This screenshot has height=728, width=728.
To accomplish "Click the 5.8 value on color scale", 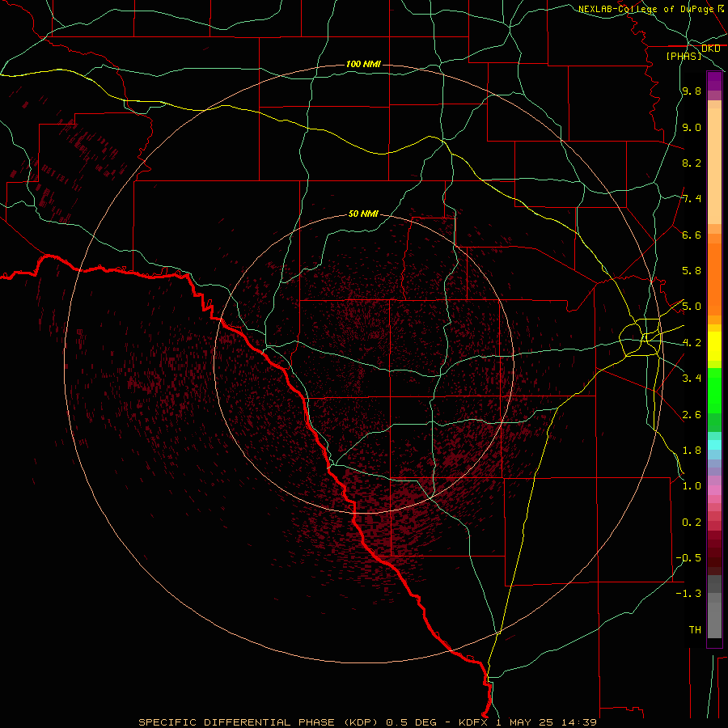I will pyautogui.click(x=692, y=271).
